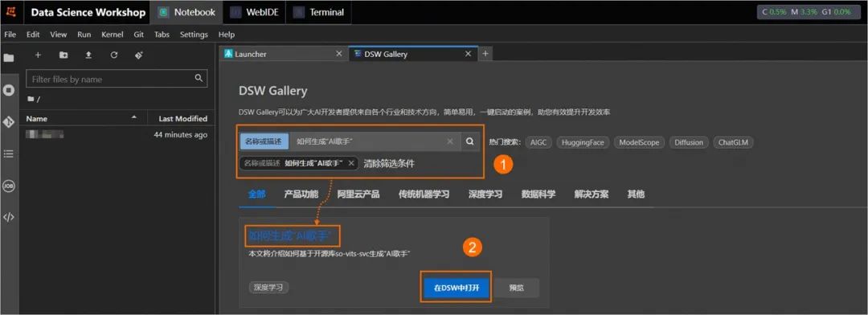
Task: Select the 其他 category tab
Action: (x=636, y=194)
